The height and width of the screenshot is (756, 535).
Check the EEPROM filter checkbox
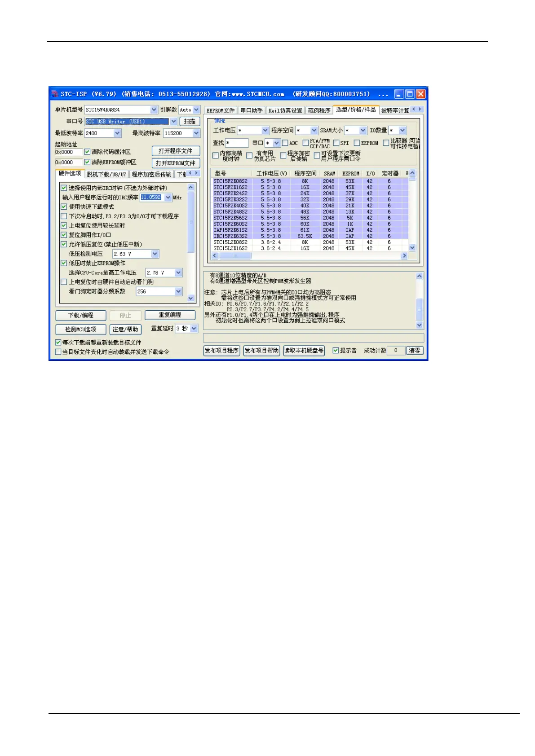click(357, 143)
